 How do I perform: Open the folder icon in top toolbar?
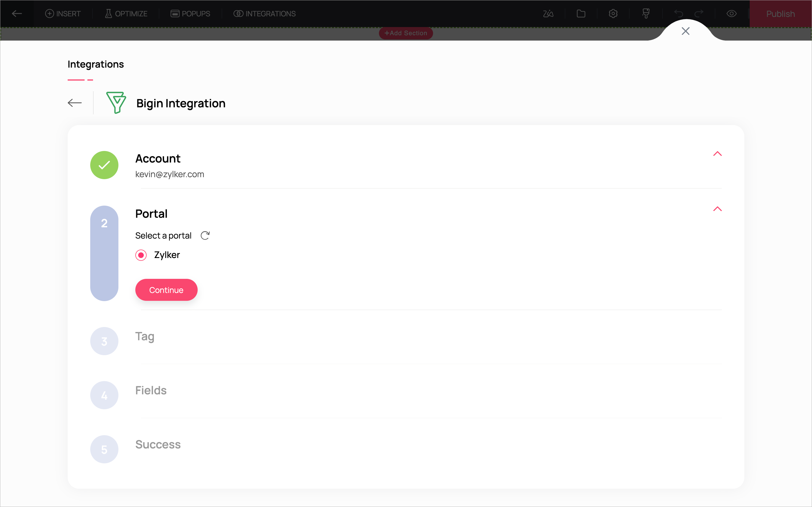click(x=581, y=14)
